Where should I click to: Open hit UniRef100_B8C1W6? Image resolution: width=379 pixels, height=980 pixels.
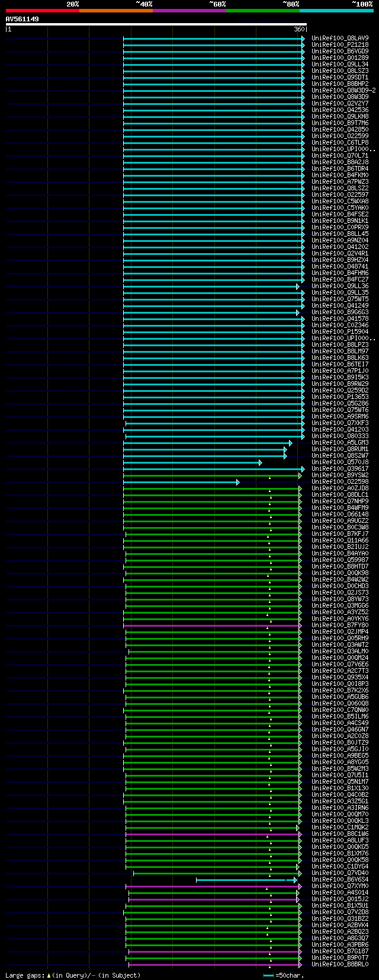click(340, 834)
